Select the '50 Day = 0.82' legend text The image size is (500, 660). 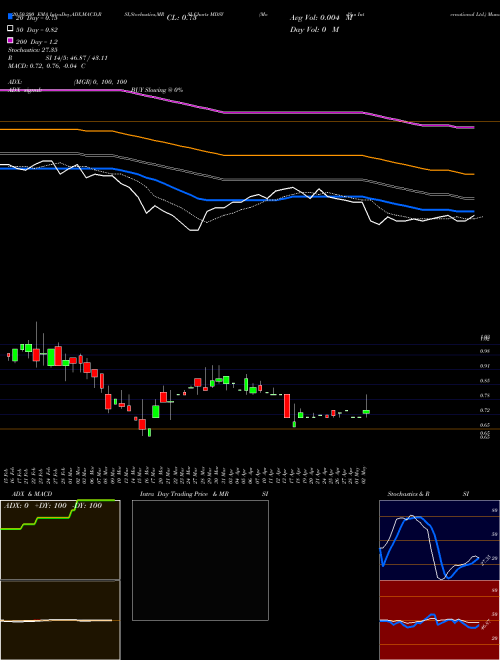tap(37, 30)
